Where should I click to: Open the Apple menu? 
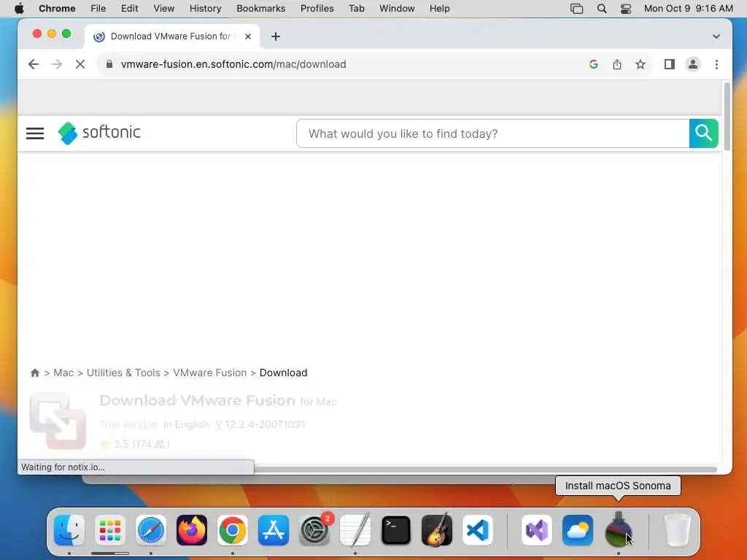(x=19, y=9)
